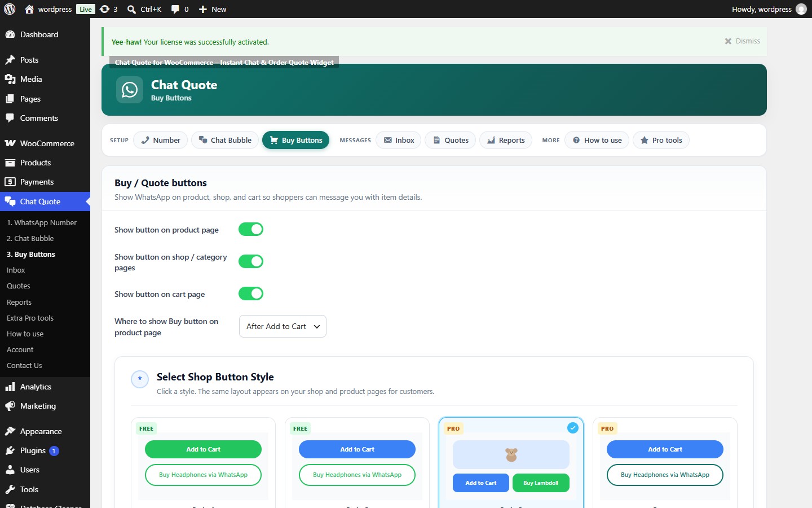Open the Quotes tab
Viewport: 812px width, 508px height.
click(x=451, y=140)
